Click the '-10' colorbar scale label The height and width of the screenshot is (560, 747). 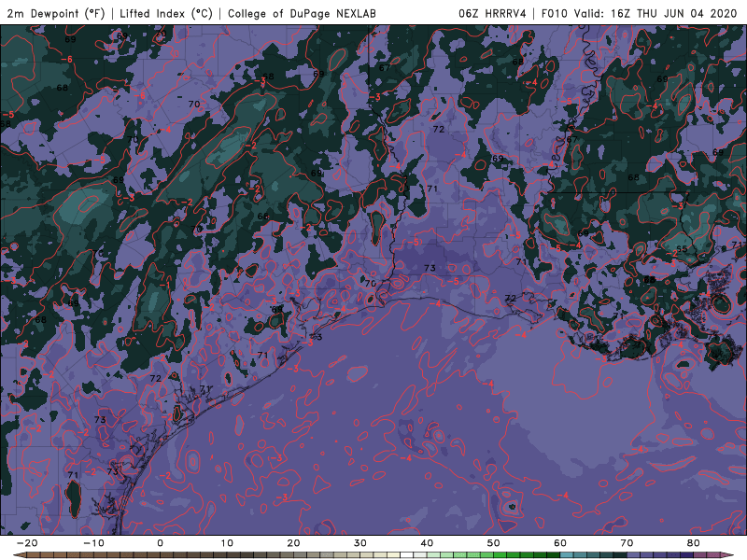coord(93,543)
